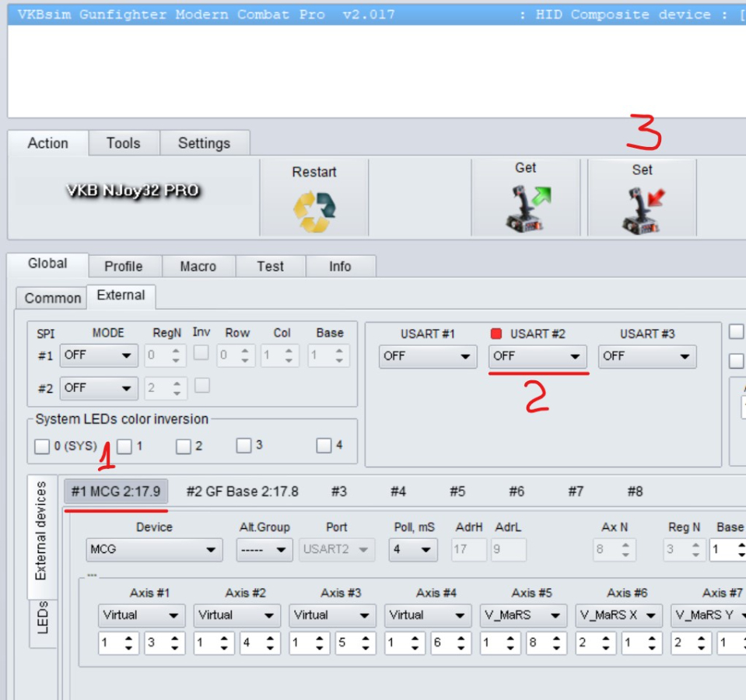Open the USART #2 mode dropdown

538,356
